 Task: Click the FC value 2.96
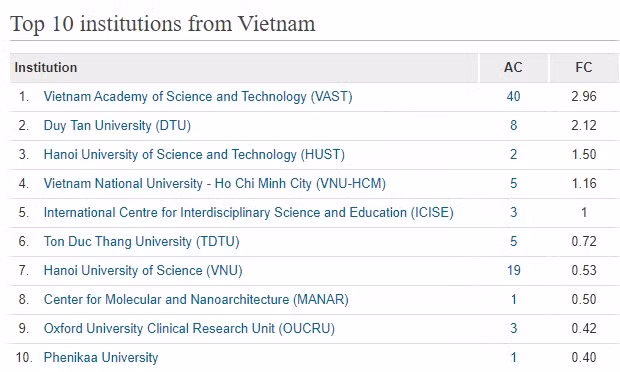(x=584, y=96)
